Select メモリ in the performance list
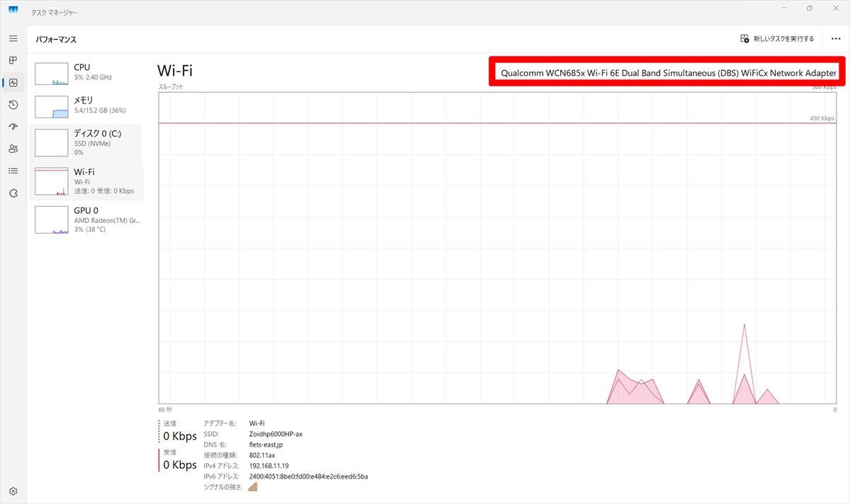The width and height of the screenshot is (850, 504). (x=86, y=105)
